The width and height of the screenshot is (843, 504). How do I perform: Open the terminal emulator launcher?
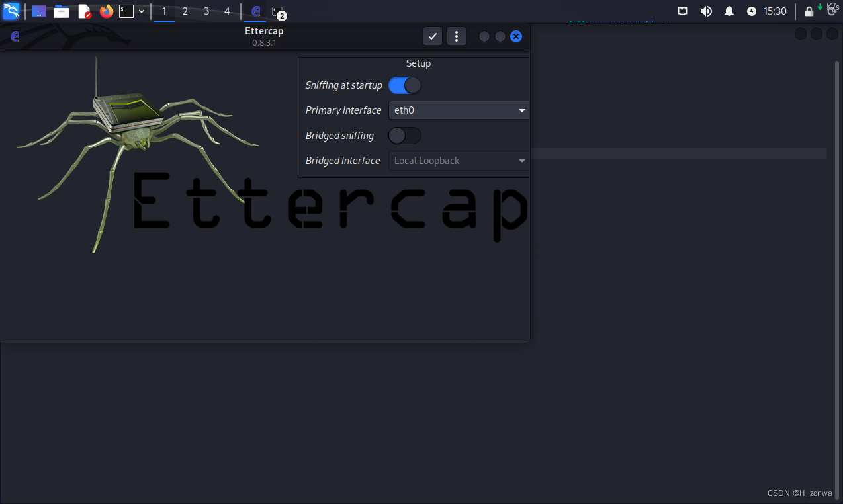[126, 11]
